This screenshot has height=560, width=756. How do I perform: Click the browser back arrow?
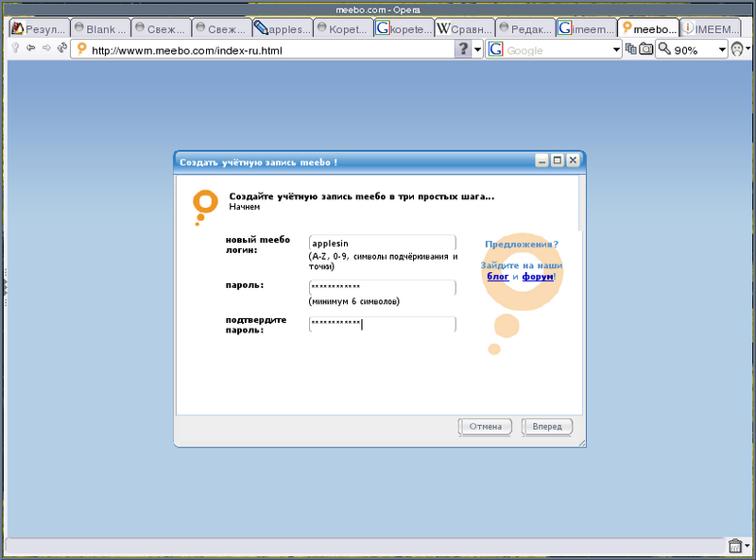coord(31,48)
